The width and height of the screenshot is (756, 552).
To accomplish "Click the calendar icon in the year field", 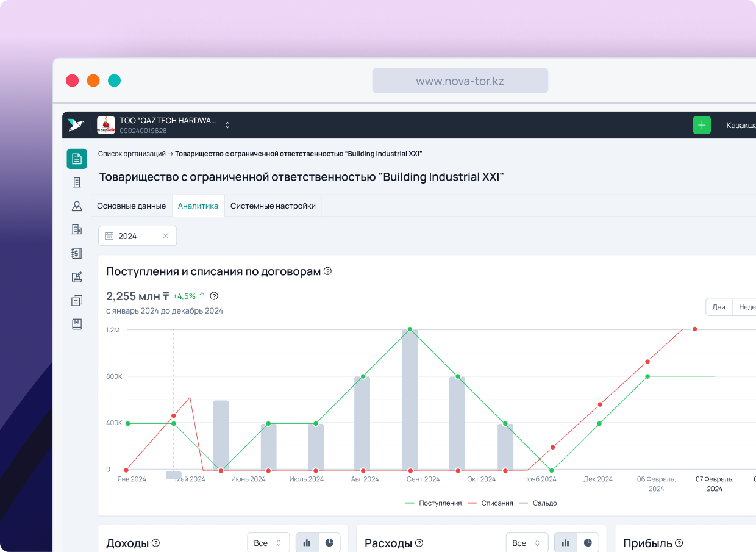I will [x=110, y=236].
